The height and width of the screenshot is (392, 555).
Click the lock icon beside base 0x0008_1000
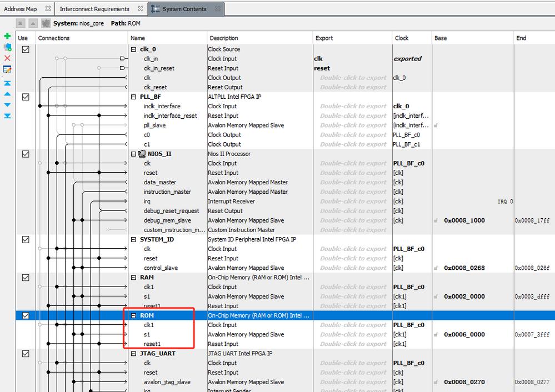(436, 220)
